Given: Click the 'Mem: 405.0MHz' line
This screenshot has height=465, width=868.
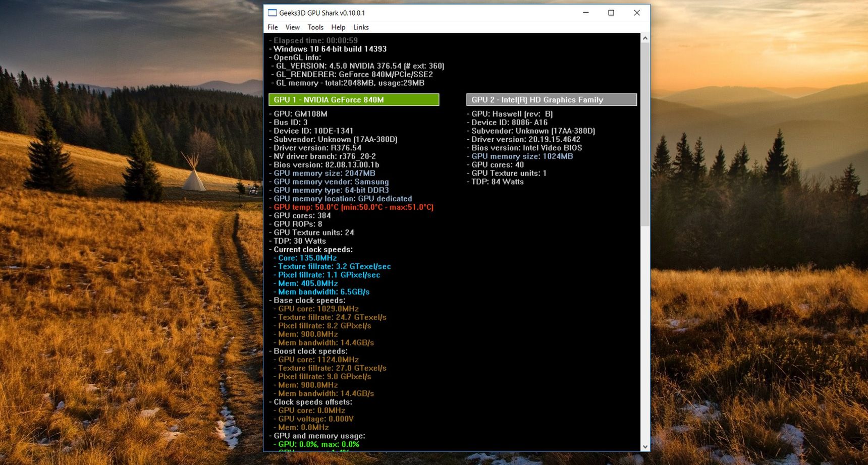Looking at the screenshot, I should pos(306,283).
